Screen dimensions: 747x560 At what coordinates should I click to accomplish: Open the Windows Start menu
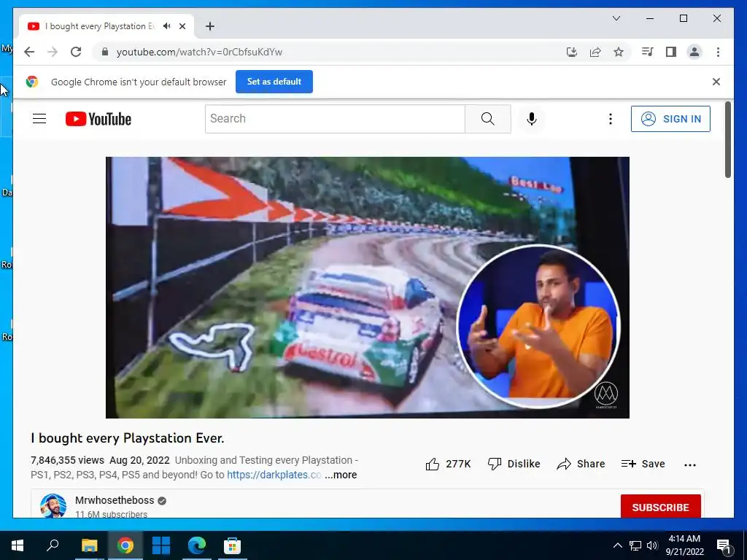point(18,545)
